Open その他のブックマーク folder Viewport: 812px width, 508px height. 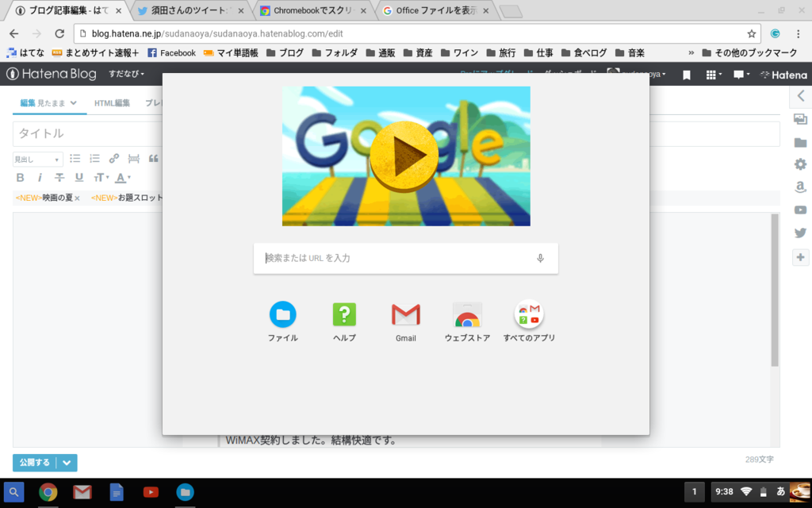(750, 53)
